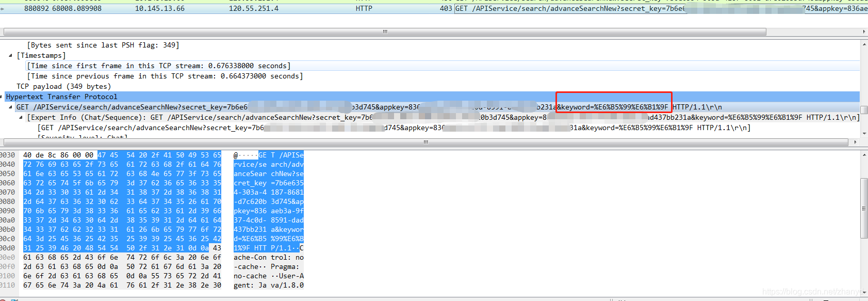Viewport: 868px width, 301px height.
Task: Click ASCII text 'ache-Con trol: no'
Action: [x=269, y=257]
